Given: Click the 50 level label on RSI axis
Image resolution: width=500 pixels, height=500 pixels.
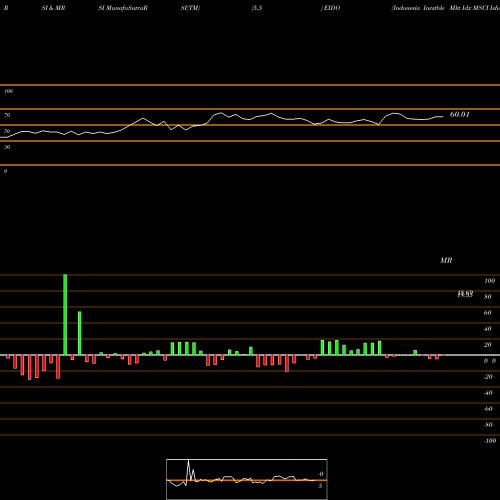Looking at the screenshot, I should point(7,131).
